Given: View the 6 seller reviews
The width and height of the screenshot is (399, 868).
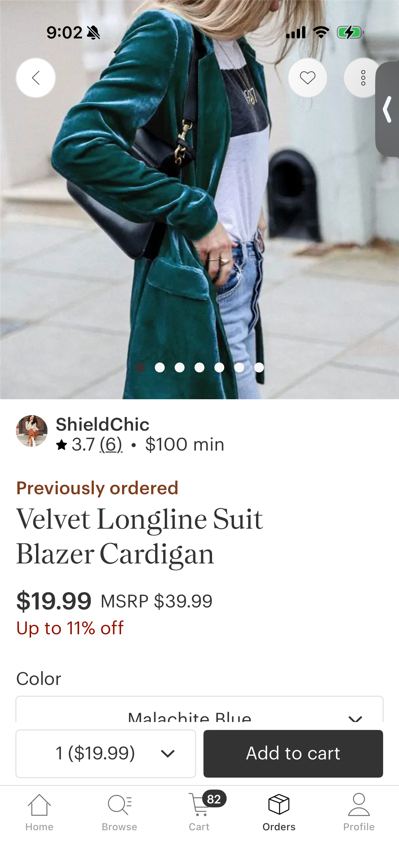Looking at the screenshot, I should [111, 444].
